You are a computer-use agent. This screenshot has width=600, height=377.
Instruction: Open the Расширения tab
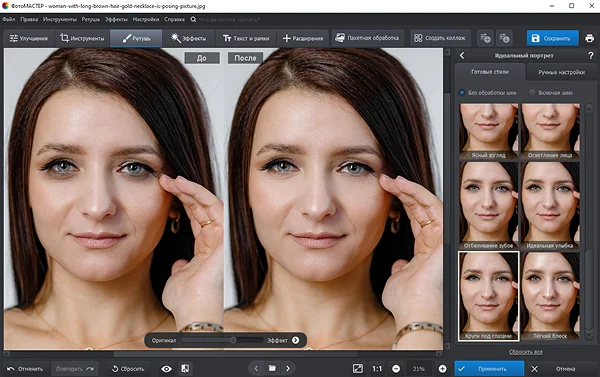303,38
